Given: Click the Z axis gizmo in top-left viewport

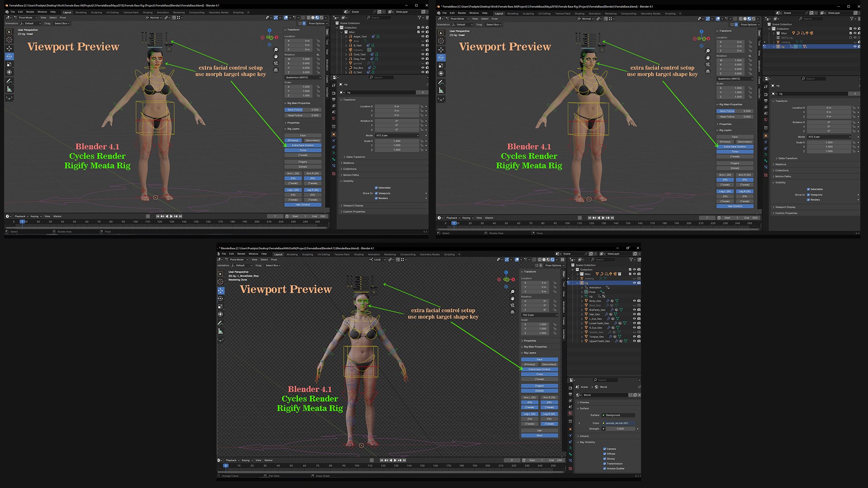Looking at the screenshot, I should (x=269, y=31).
